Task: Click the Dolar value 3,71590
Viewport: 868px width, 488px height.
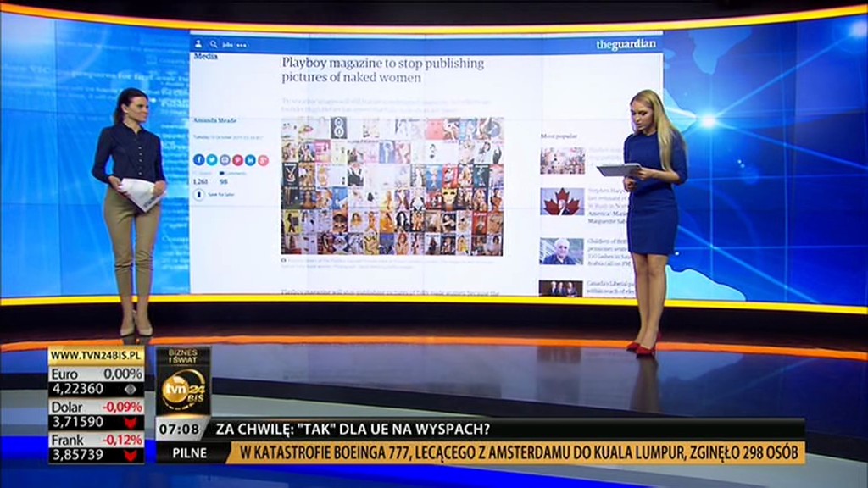Action: (x=77, y=422)
